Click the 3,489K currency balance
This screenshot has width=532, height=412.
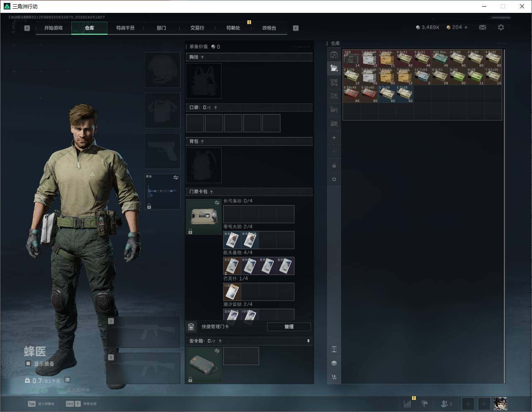click(x=428, y=27)
